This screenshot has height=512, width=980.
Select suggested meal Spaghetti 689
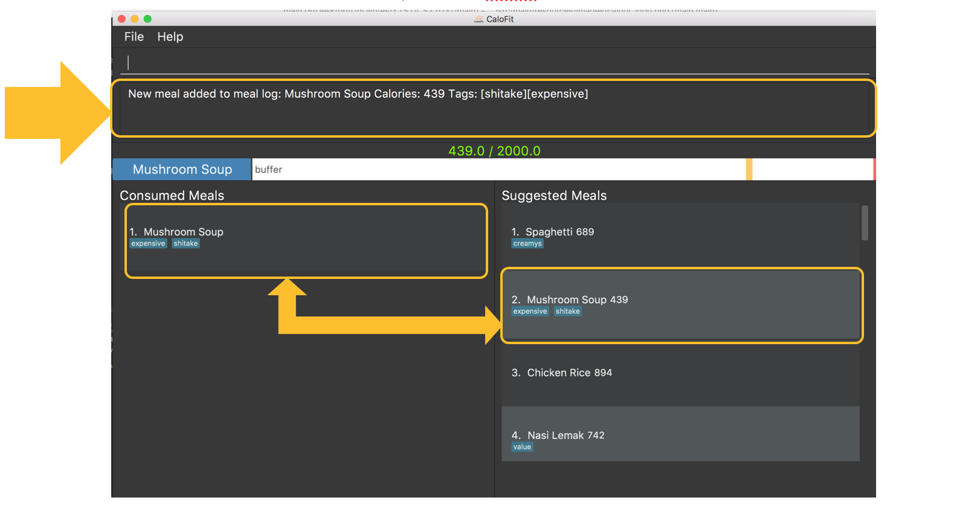(x=680, y=237)
